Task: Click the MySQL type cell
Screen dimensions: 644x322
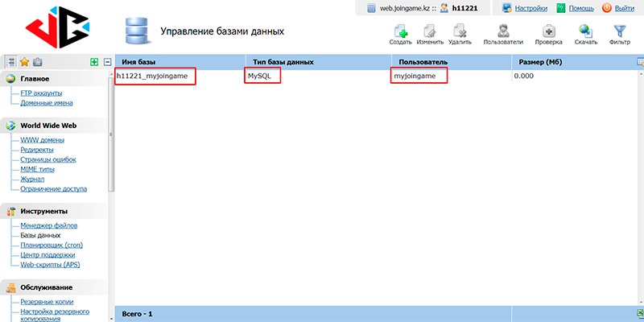Action: (x=259, y=76)
